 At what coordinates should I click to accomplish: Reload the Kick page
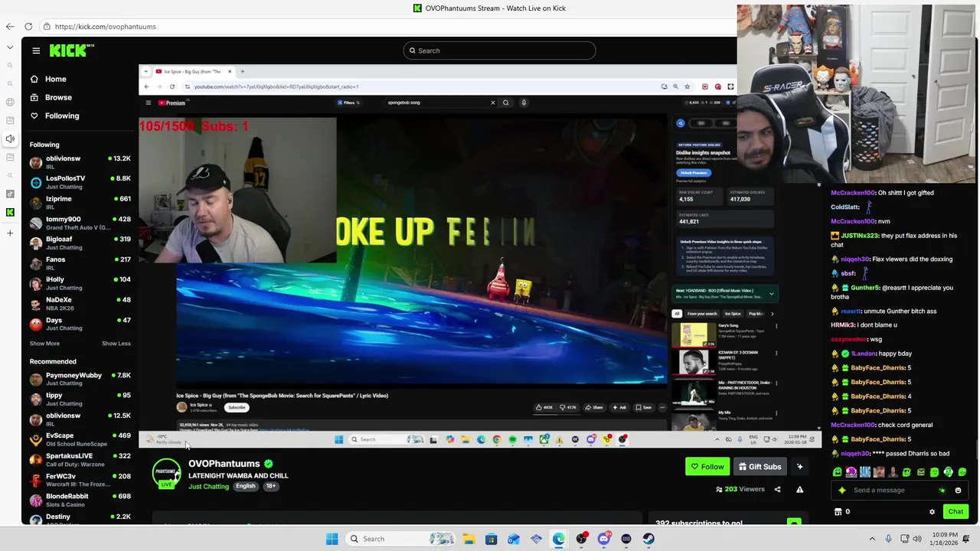pos(28,26)
